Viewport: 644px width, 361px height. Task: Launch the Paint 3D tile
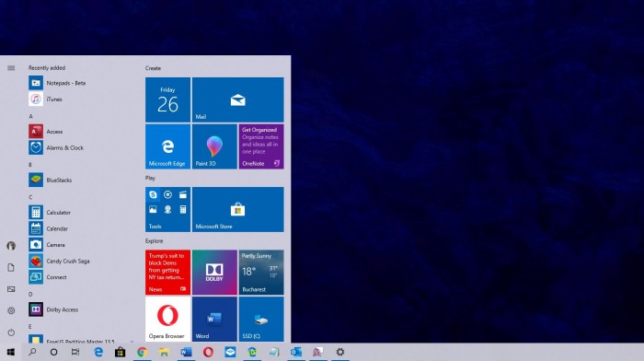point(214,146)
